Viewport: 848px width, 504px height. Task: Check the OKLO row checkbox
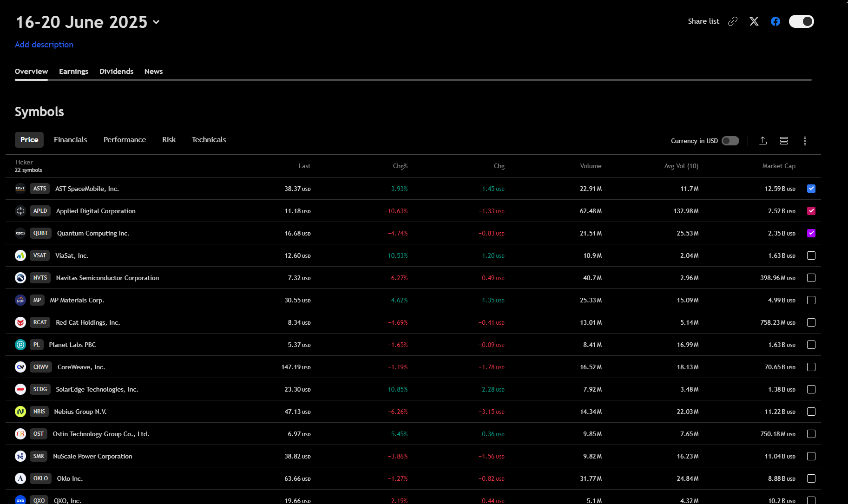tap(811, 478)
